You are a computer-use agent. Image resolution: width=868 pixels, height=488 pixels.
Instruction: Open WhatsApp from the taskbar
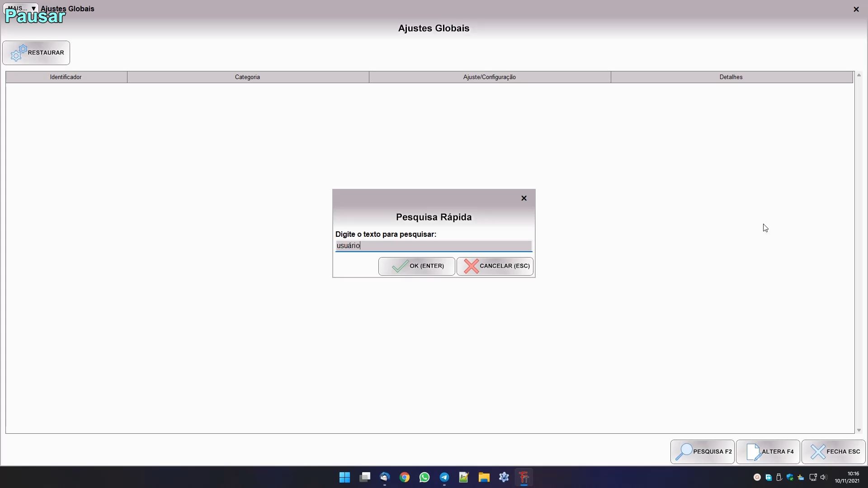coord(424,477)
